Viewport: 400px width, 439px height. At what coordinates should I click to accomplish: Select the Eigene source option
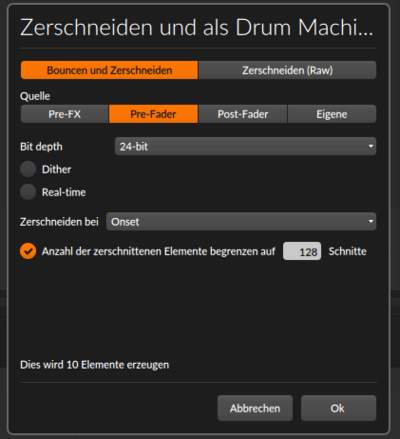click(x=332, y=114)
